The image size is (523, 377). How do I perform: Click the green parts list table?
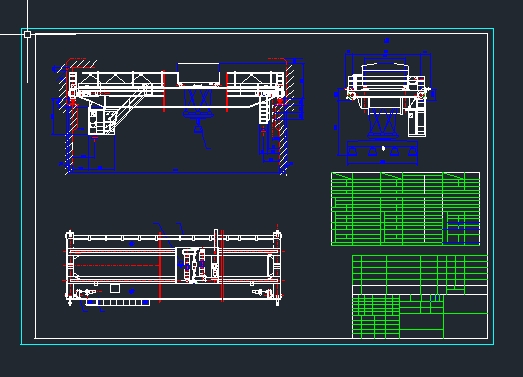click(406, 209)
